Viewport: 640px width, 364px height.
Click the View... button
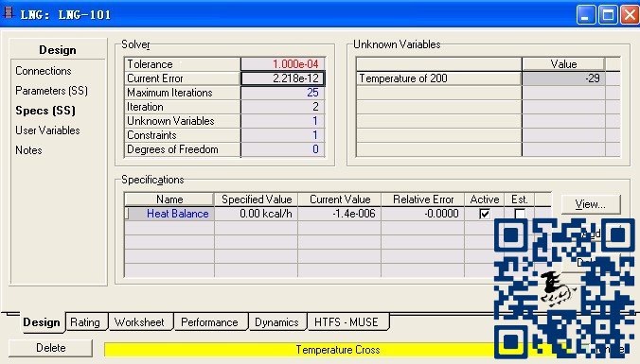click(x=591, y=204)
